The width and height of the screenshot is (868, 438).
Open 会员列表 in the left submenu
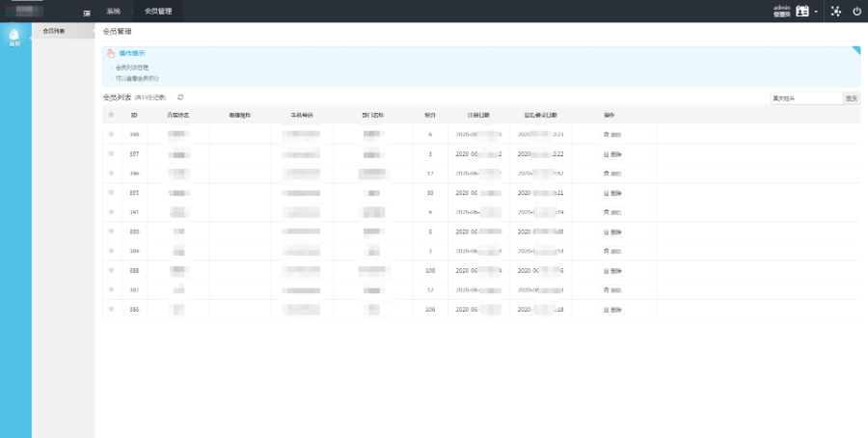tap(54, 31)
